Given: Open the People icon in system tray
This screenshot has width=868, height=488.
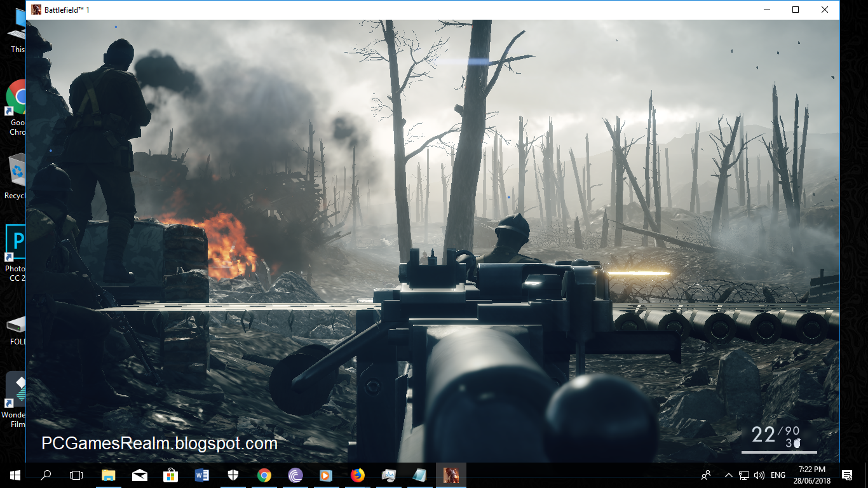Looking at the screenshot, I should tap(706, 475).
